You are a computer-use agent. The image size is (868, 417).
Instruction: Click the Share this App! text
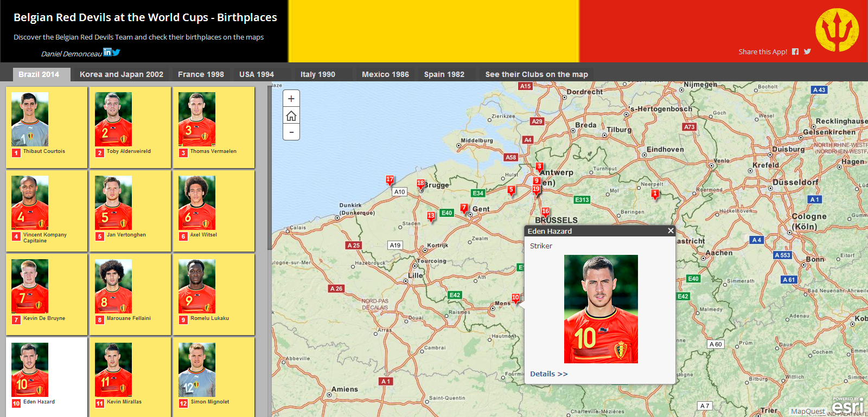pyautogui.click(x=763, y=52)
